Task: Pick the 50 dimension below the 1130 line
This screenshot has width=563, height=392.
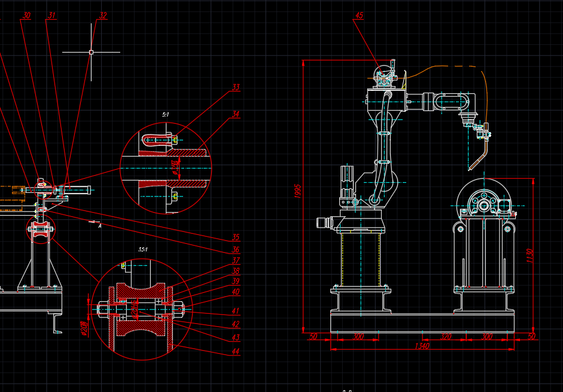Action: coord(532,336)
